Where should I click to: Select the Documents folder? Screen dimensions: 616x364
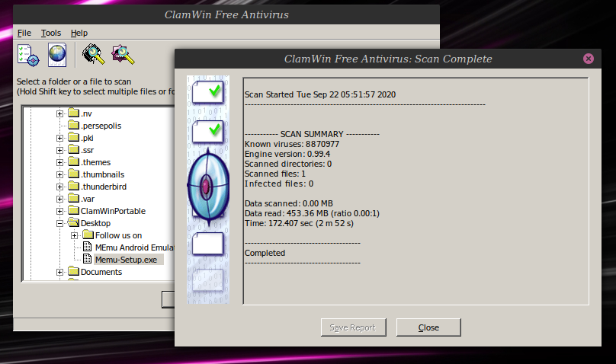click(x=101, y=272)
